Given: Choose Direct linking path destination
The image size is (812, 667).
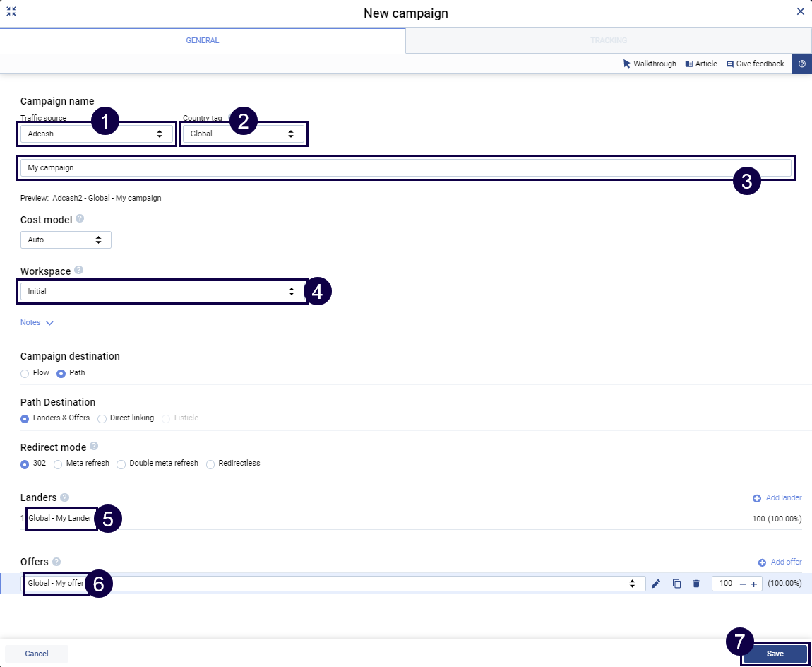Looking at the screenshot, I should click(102, 418).
